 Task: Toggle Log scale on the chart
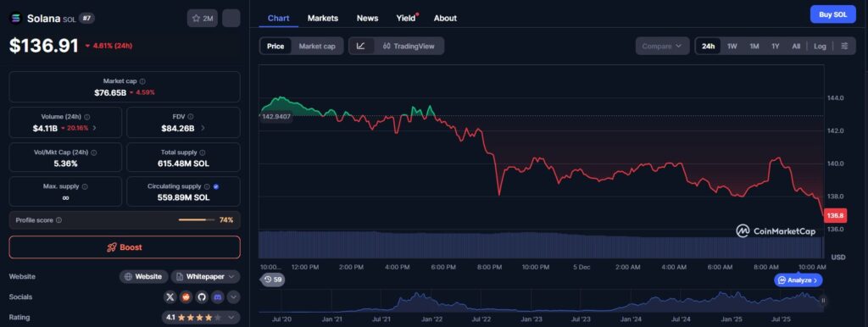pos(820,46)
